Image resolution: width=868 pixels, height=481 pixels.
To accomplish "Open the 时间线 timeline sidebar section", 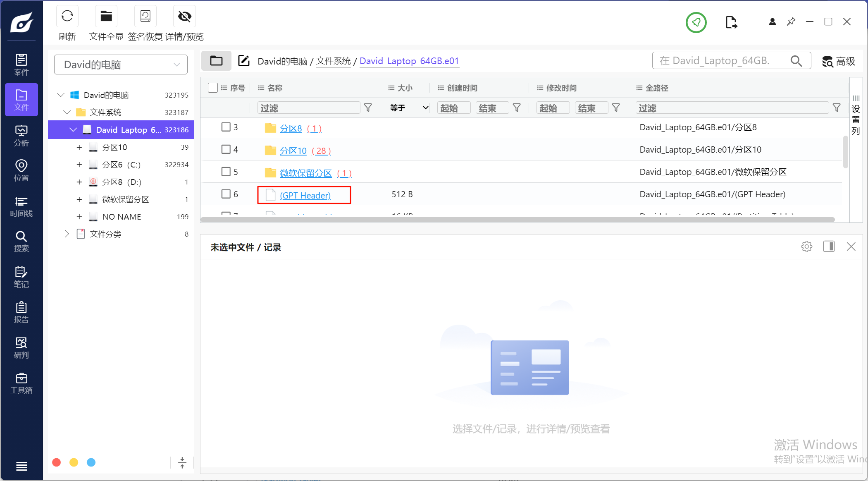I will (x=21, y=206).
